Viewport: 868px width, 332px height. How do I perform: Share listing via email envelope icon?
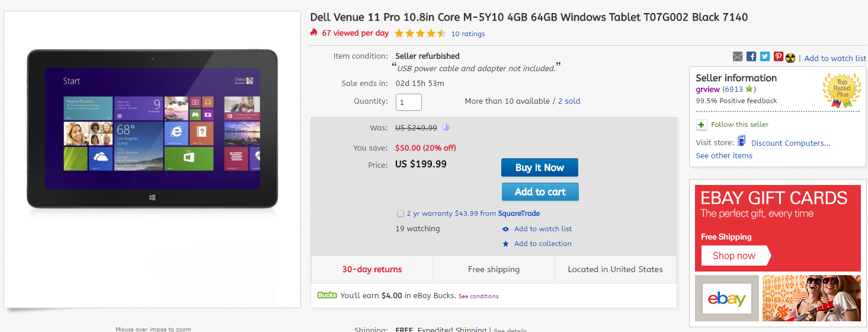(738, 57)
